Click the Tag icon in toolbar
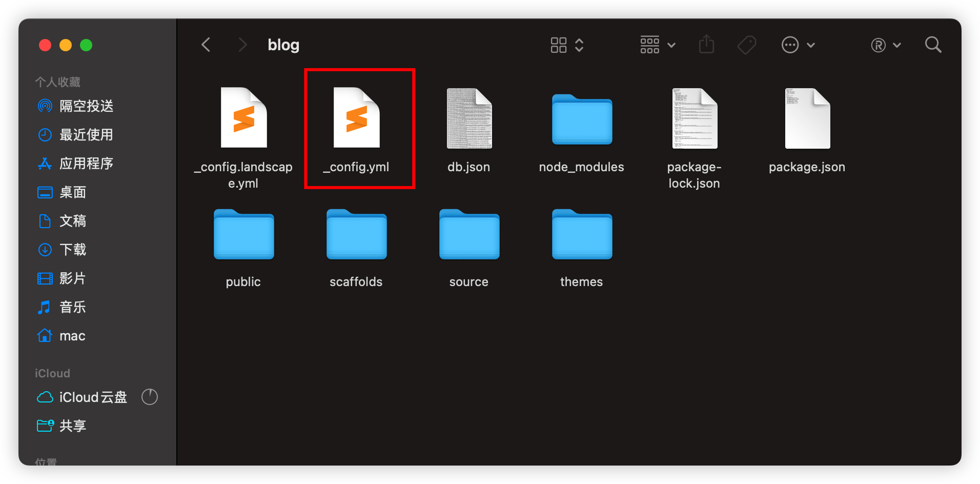 746,45
